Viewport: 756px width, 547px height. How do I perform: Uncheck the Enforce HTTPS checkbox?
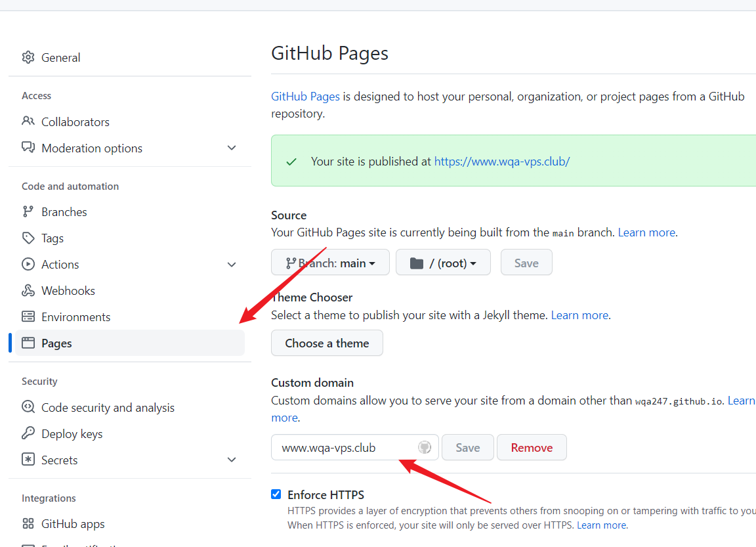[276, 494]
